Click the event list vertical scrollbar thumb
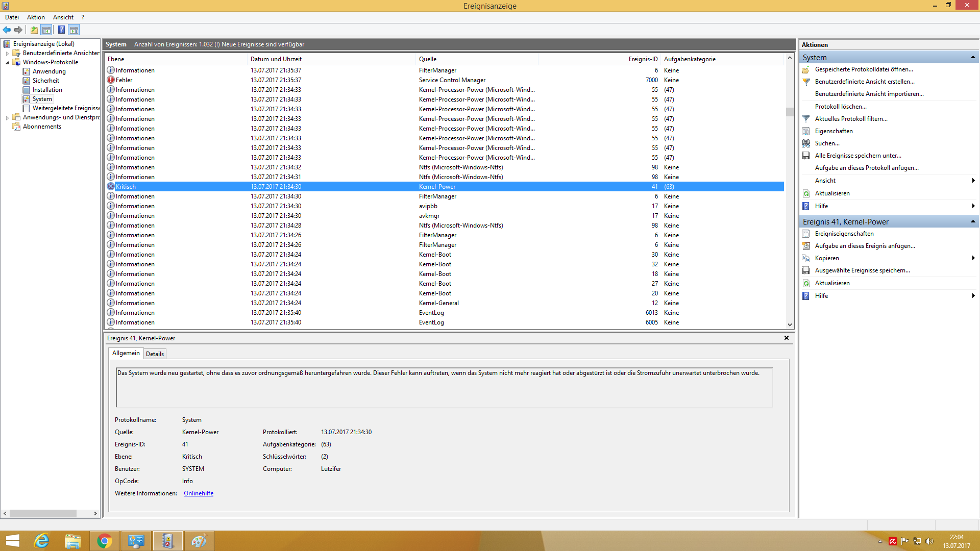The height and width of the screenshot is (551, 980). pyautogui.click(x=790, y=112)
